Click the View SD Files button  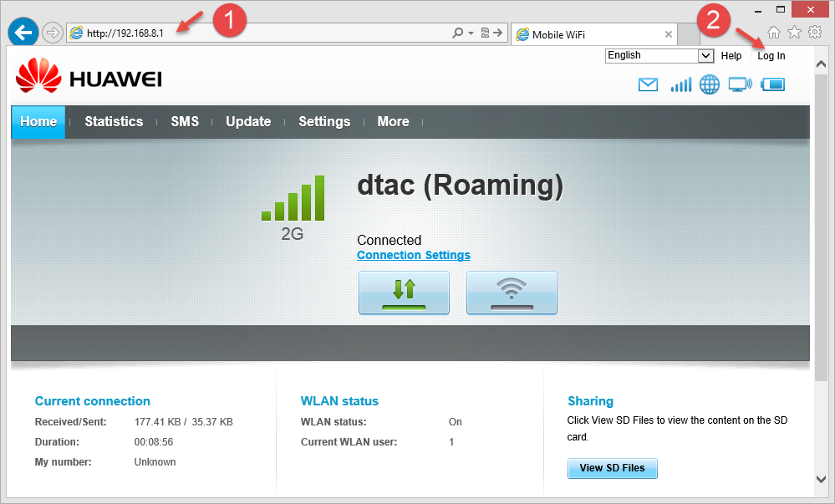coord(613,468)
